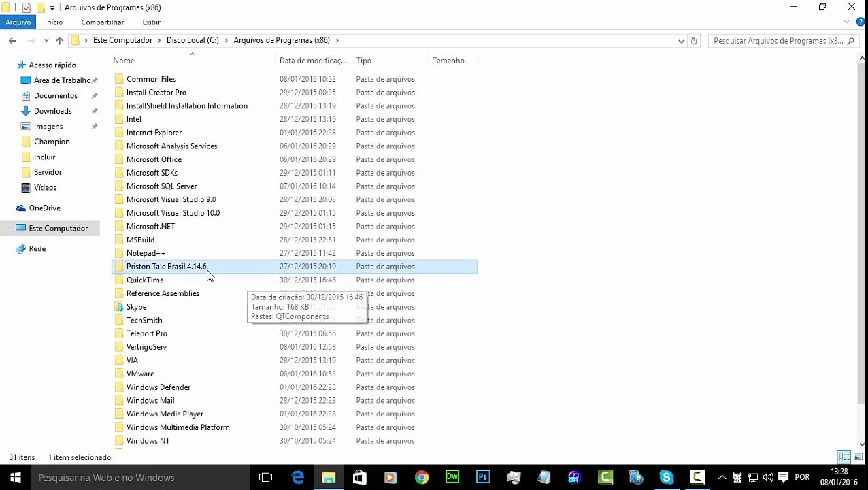Click the New folder icon in the quick access toolbar

coord(40,7)
